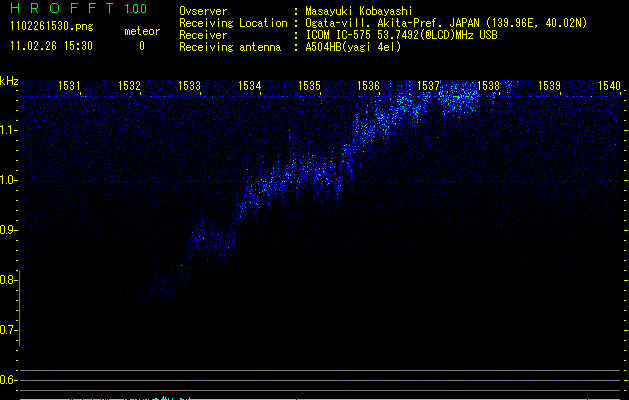The image size is (629, 400).
Task: Click the 1534 time marker
Action: click(x=250, y=85)
